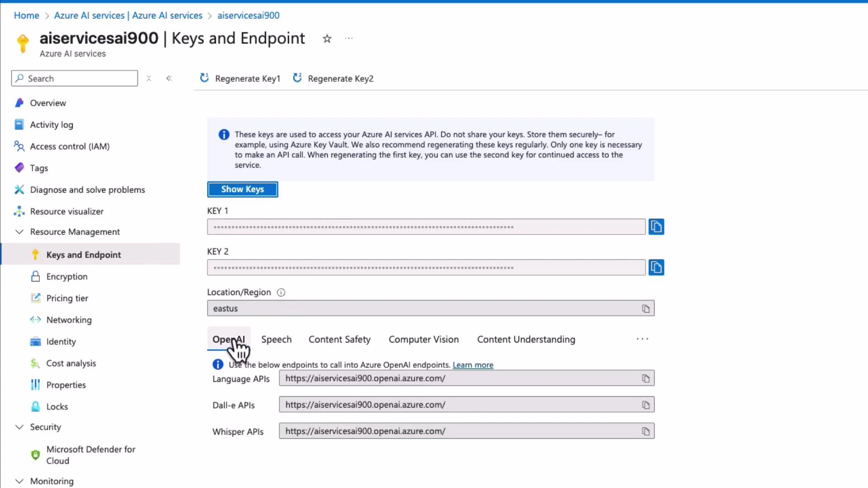Open Keys and Endpoint in sidebar
Screen dimensions: 868x488
[x=91, y=254]
